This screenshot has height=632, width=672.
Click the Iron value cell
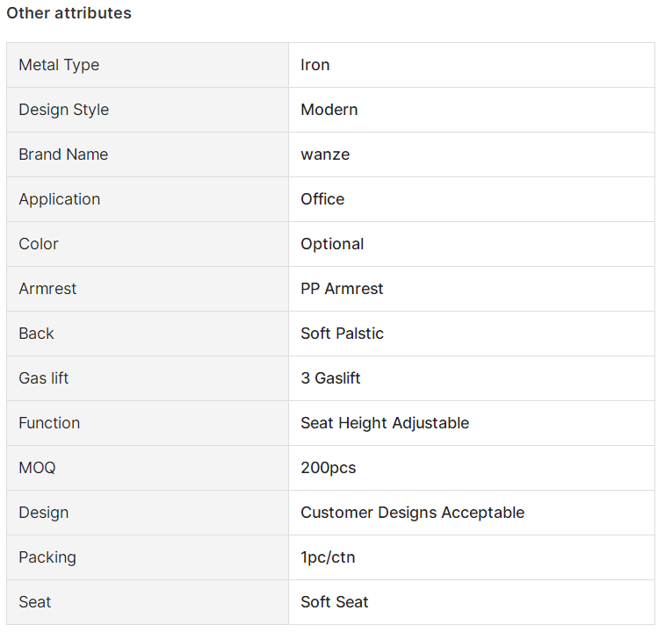tap(472, 65)
